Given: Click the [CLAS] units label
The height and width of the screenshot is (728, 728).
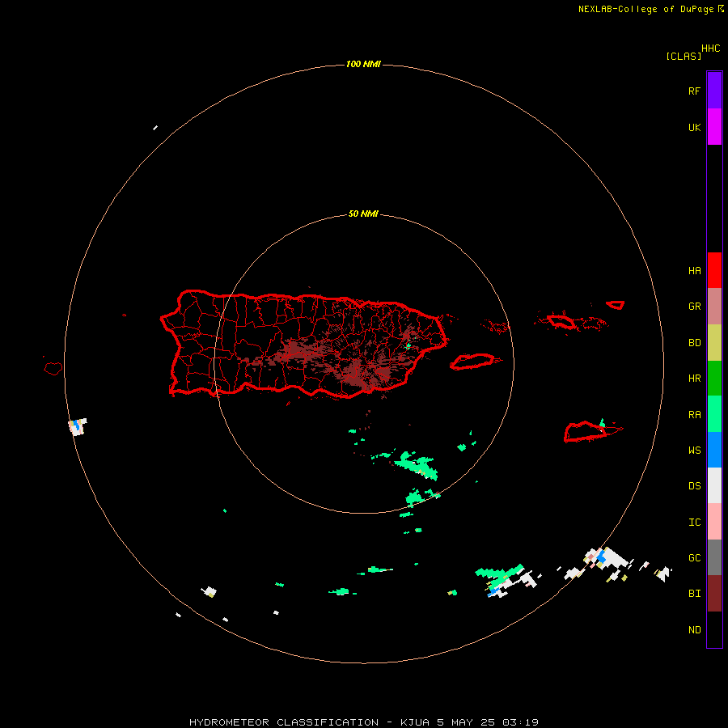Looking at the screenshot, I should [684, 56].
